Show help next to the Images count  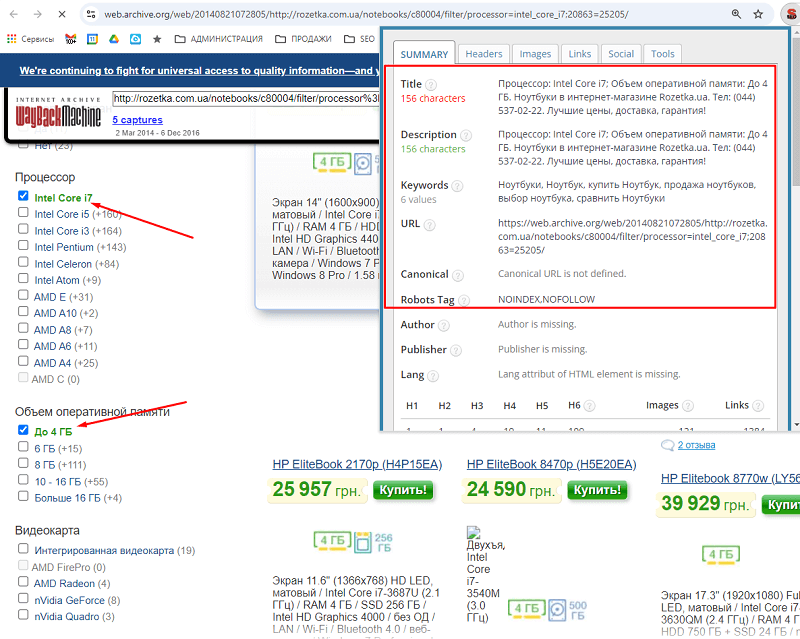[688, 406]
